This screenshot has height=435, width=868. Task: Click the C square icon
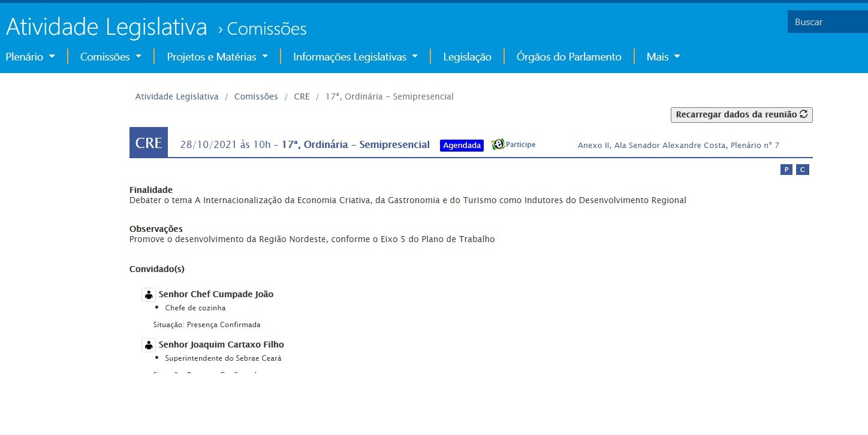802,170
